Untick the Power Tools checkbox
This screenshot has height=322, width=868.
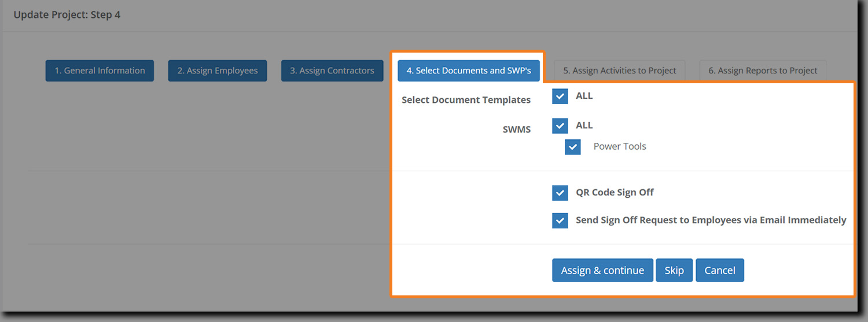573,147
